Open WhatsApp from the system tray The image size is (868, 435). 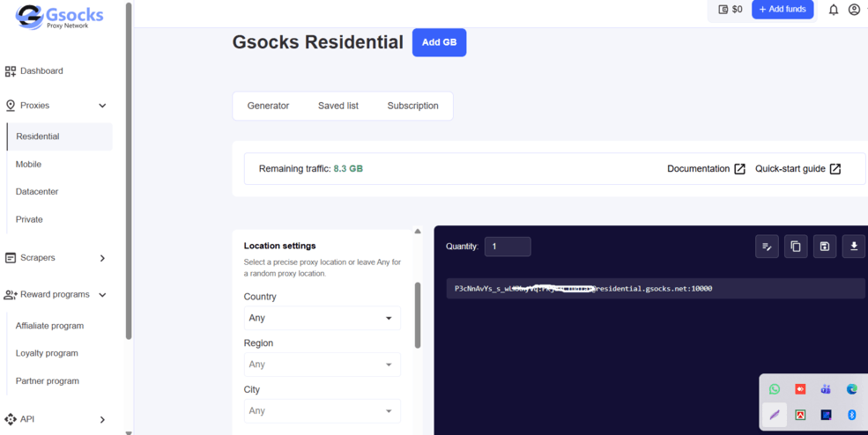[775, 389]
